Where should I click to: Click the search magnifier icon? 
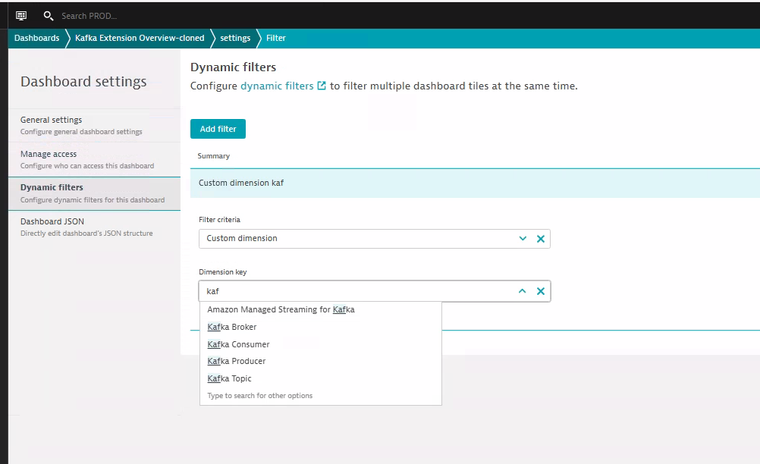click(x=48, y=16)
